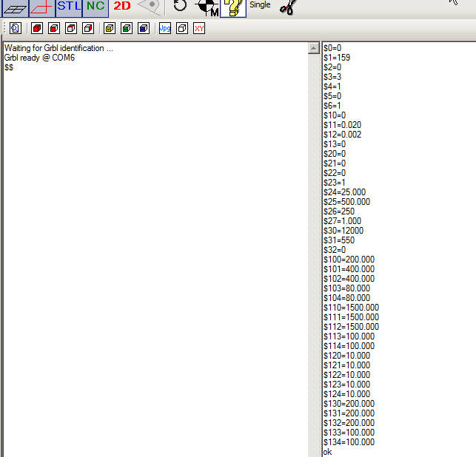Click the machine origin M icon
The width and height of the screenshot is (476, 457).
tap(207, 7)
